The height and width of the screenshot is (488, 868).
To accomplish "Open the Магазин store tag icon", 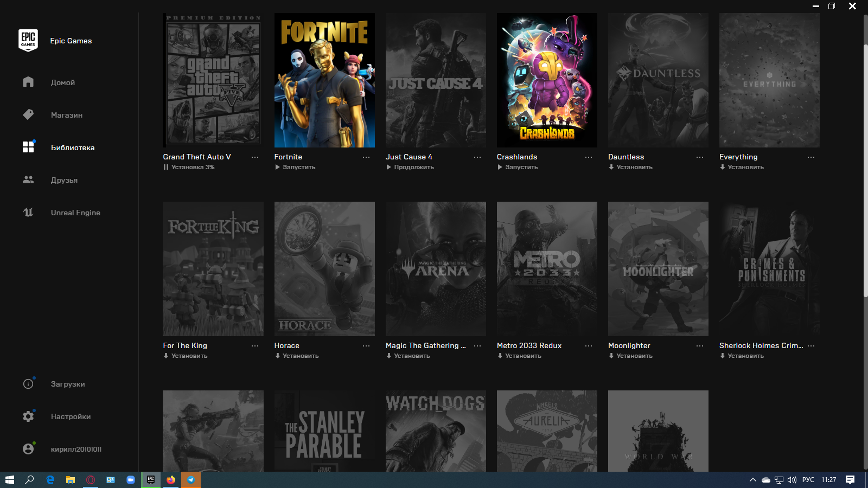I will coord(28,114).
